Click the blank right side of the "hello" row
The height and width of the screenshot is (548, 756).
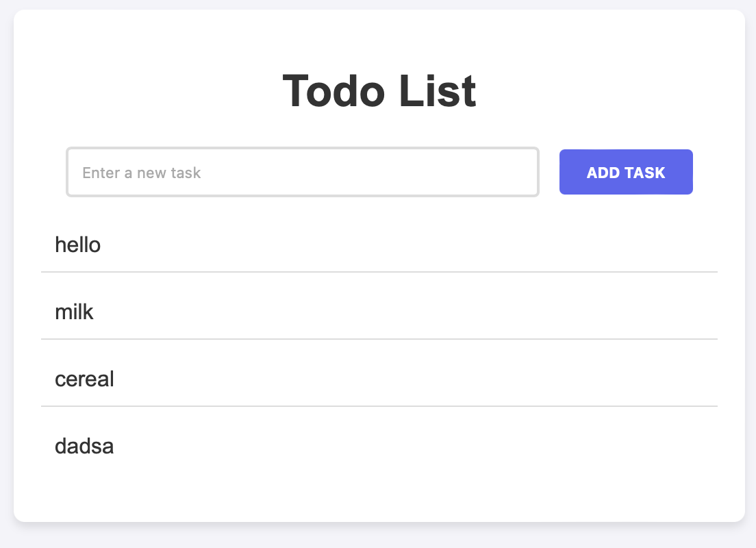530,245
